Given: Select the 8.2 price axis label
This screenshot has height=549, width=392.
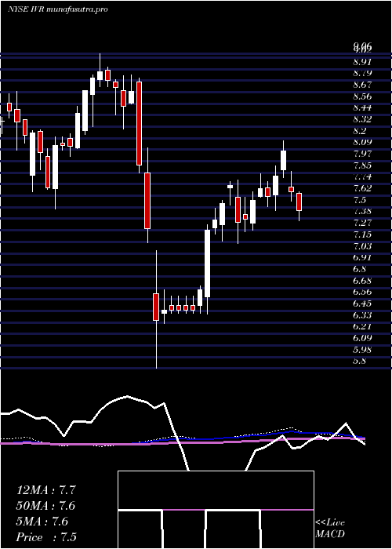Looking at the screenshot, I should (360, 131).
